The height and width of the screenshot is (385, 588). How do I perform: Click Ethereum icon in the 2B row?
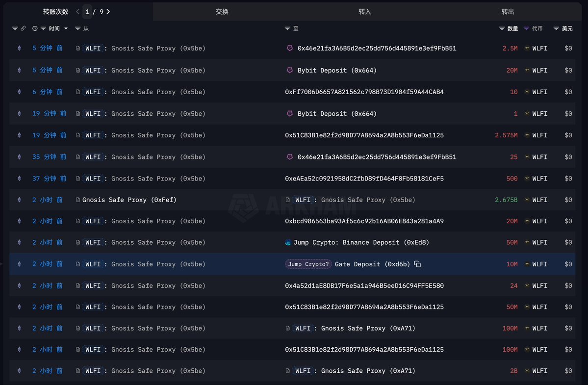(x=19, y=371)
